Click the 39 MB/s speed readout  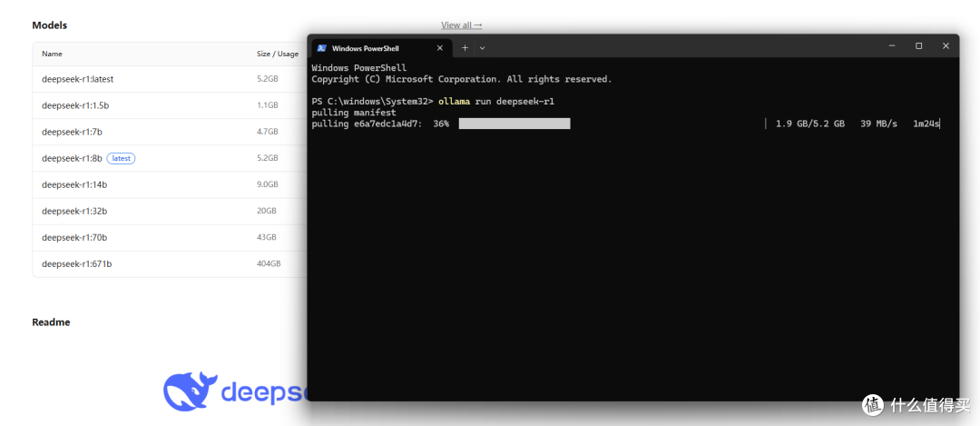point(878,124)
